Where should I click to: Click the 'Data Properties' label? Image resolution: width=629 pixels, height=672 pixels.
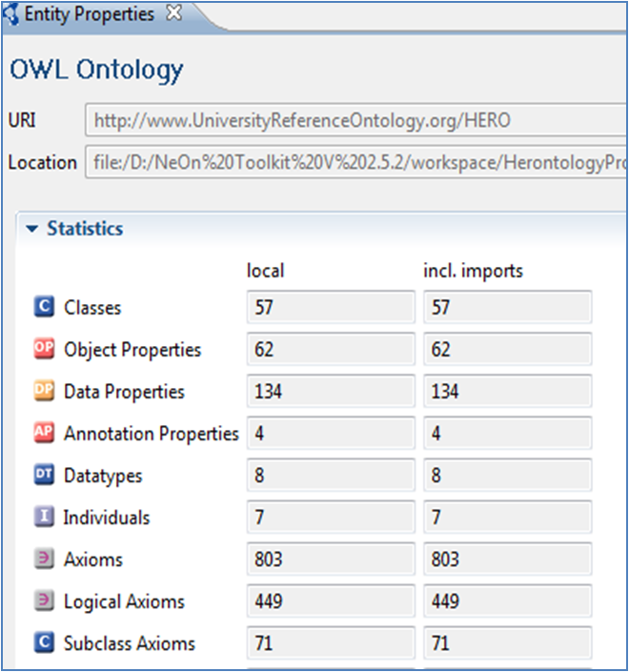(x=124, y=392)
